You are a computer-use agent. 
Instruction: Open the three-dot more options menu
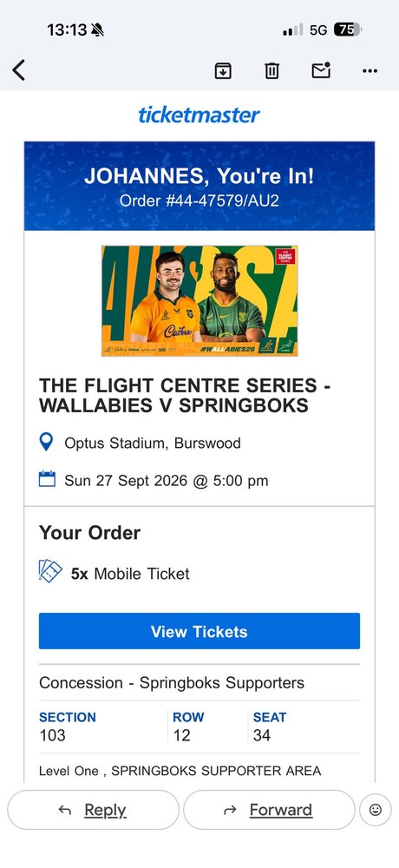point(370,71)
